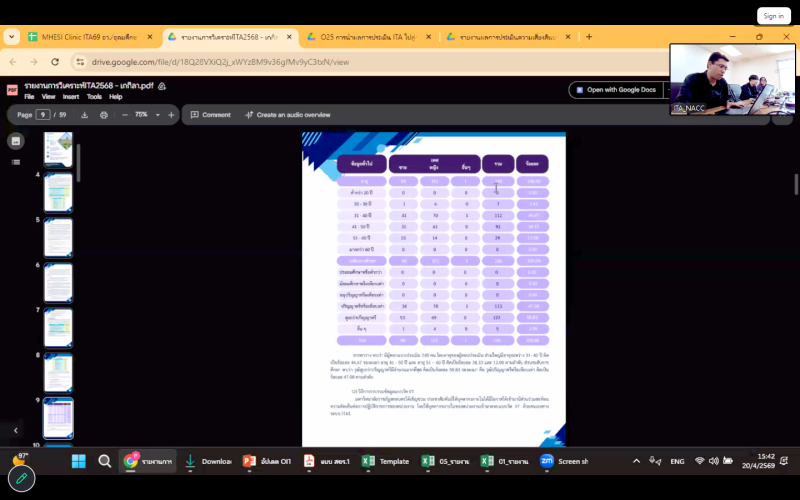Click Open with Google Docs button
This screenshot has height=500, width=800.
[x=614, y=89]
